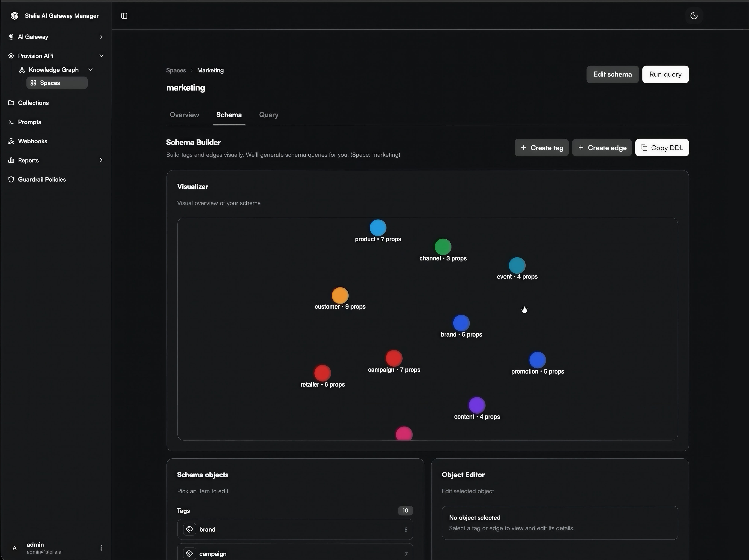This screenshot has width=749, height=560.
Task: Expand the AI Gateway menu chevron
Action: click(x=101, y=36)
